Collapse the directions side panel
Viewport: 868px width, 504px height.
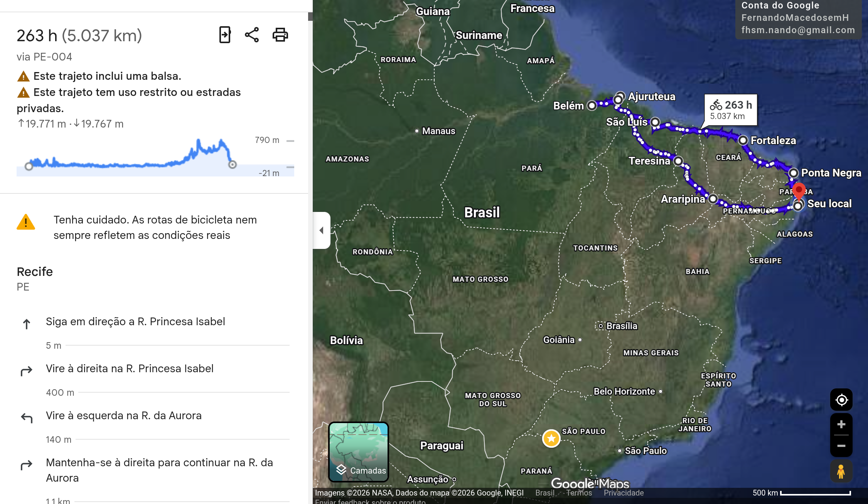pos(322,230)
